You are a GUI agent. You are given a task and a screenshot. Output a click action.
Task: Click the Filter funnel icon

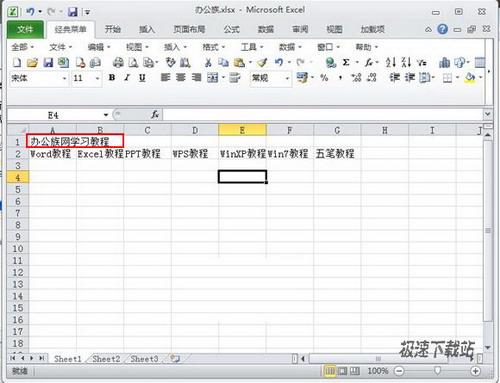422,63
